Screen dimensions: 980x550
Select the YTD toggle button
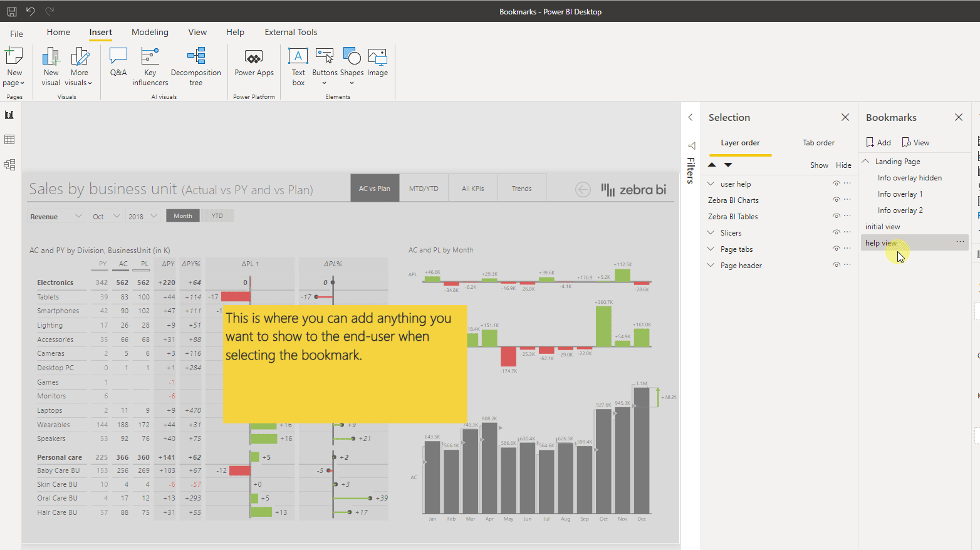[217, 215]
